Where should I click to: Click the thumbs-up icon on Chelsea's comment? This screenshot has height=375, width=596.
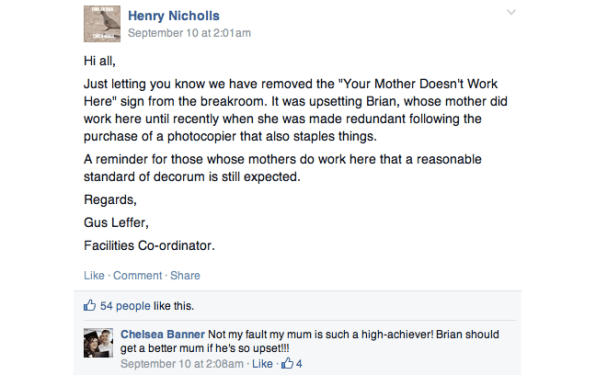(x=287, y=363)
